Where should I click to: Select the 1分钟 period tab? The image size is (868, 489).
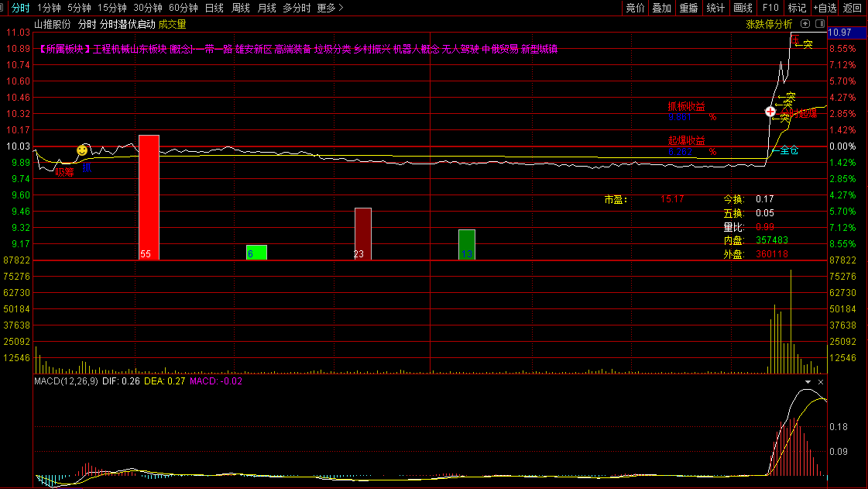tap(49, 8)
